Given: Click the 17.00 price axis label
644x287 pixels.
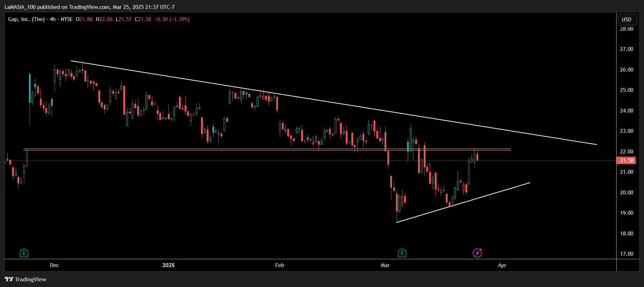Looking at the screenshot, I should point(627,254).
